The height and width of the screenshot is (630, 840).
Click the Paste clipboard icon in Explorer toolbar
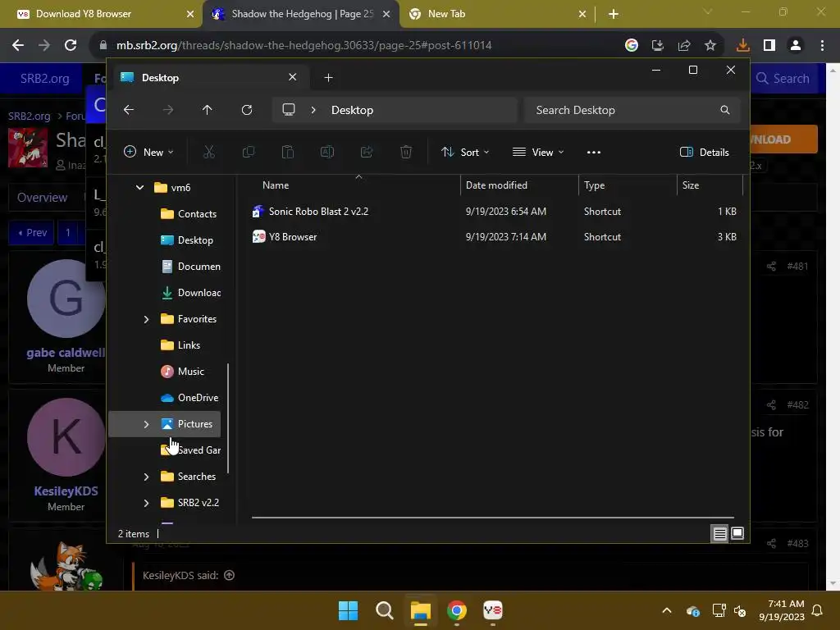(288, 152)
